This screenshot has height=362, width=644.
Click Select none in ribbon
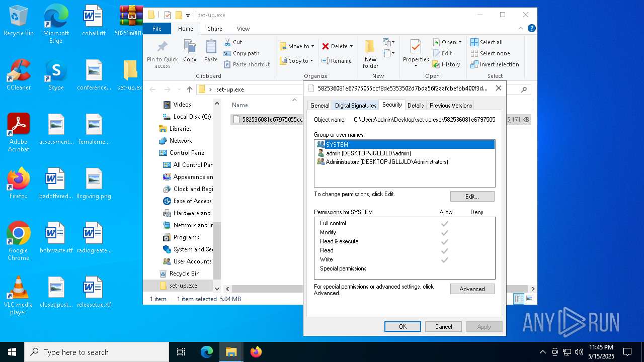point(490,53)
